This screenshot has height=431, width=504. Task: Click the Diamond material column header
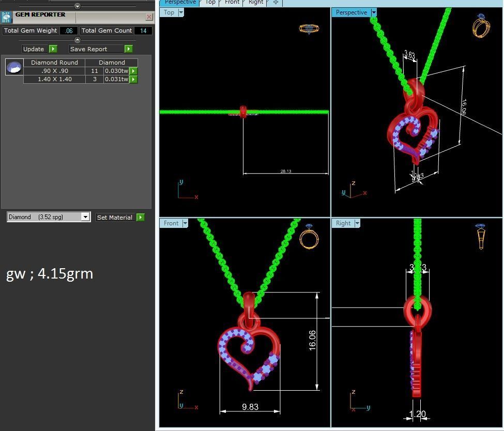click(112, 63)
